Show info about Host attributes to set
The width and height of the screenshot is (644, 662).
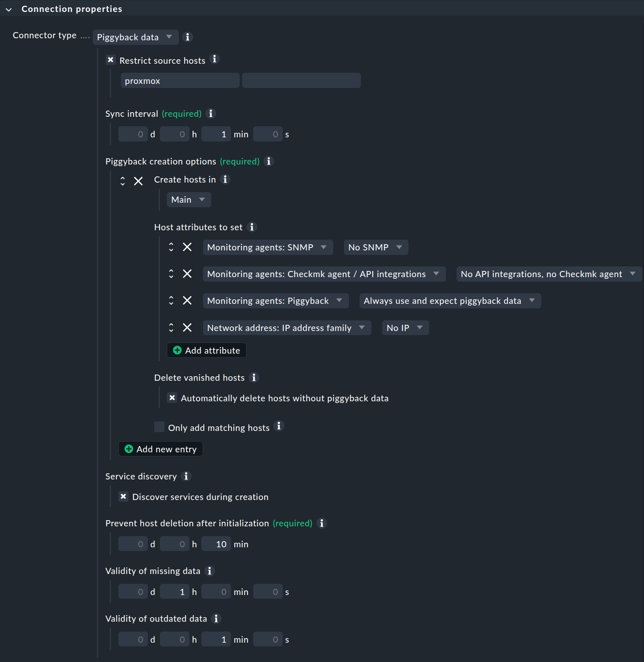click(252, 227)
